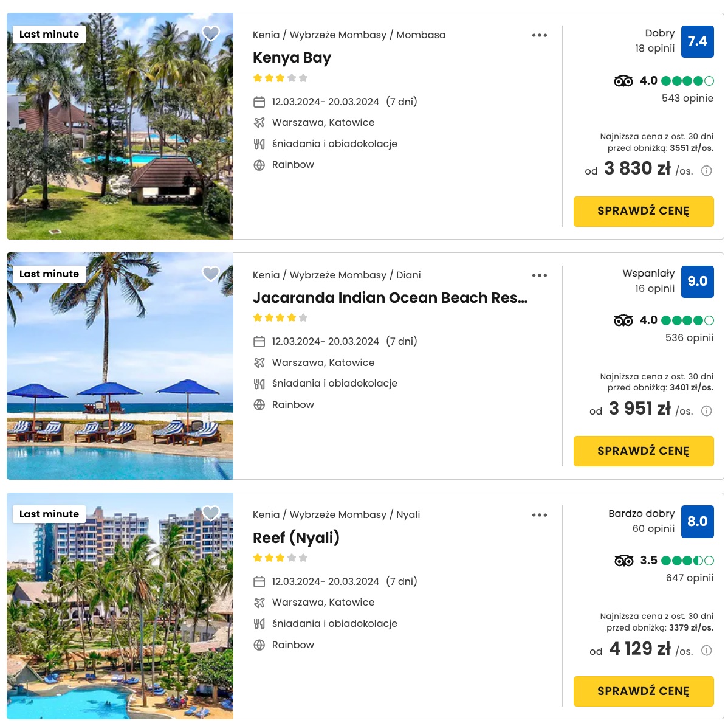Click SPRAWDŹ CENĘ for Kenya Bay
This screenshot has height=726, width=728.
click(643, 212)
